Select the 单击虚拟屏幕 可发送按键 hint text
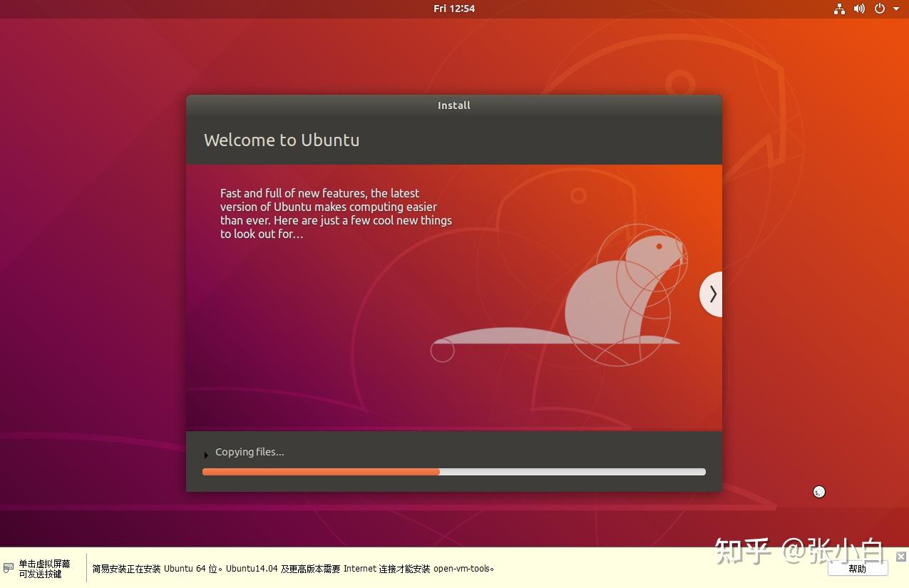The height and width of the screenshot is (588, 909). [44, 569]
